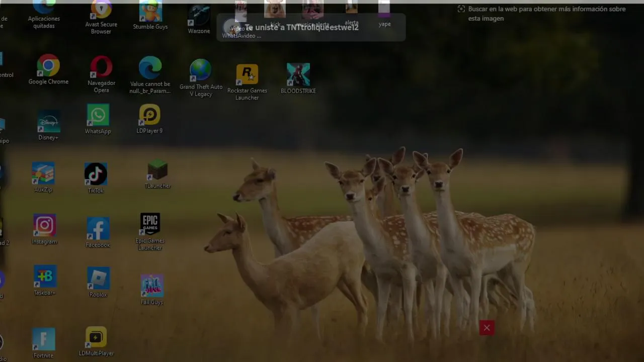
Task: Open Avast Secure Browser shortcut
Action: pyautogui.click(x=101, y=18)
